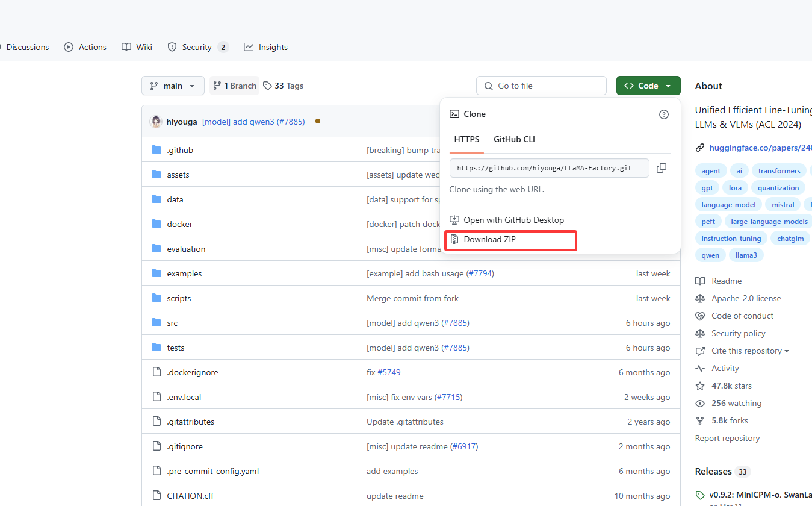Click the .dockerignore file icon
Viewport: 812px width, 506px height.
[x=157, y=372]
